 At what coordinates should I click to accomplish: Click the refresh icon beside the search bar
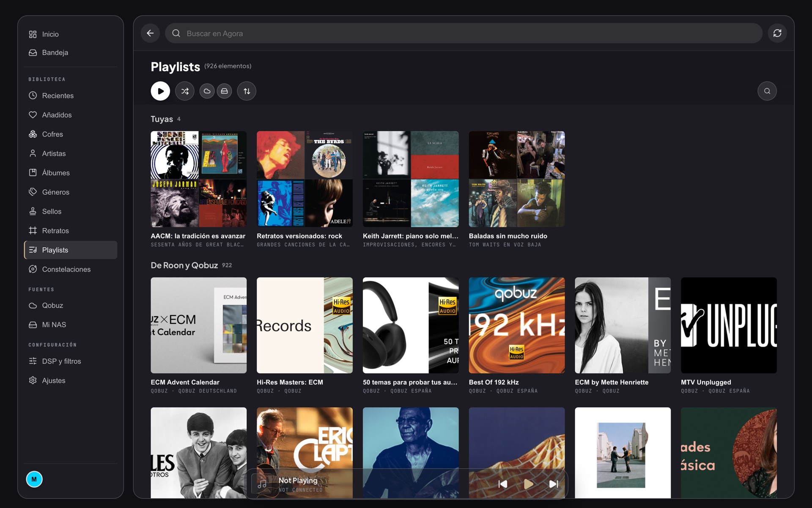777,33
